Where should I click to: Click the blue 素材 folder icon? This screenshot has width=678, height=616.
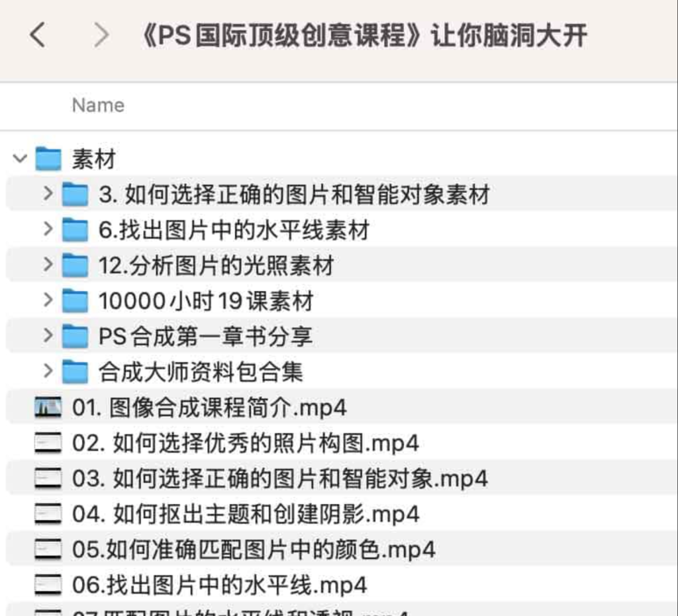click(x=48, y=159)
